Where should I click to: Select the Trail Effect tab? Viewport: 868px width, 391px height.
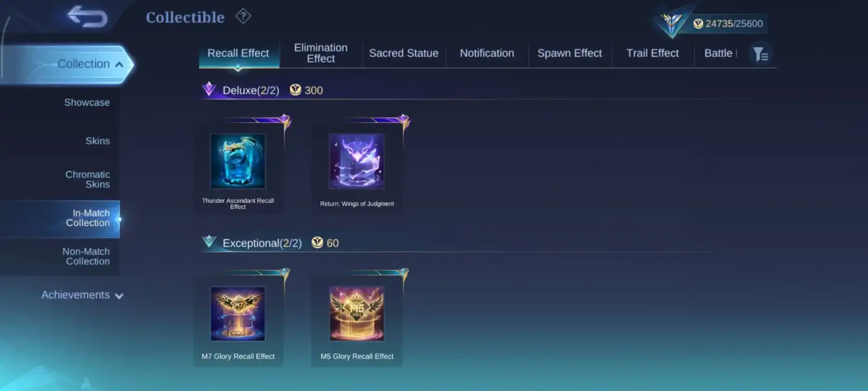(653, 53)
